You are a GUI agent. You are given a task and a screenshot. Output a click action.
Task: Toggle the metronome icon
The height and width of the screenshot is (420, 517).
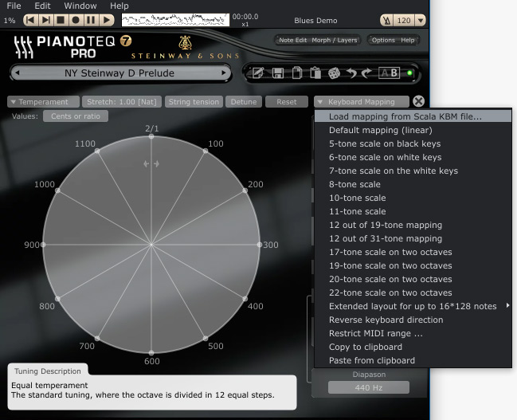tap(387, 21)
